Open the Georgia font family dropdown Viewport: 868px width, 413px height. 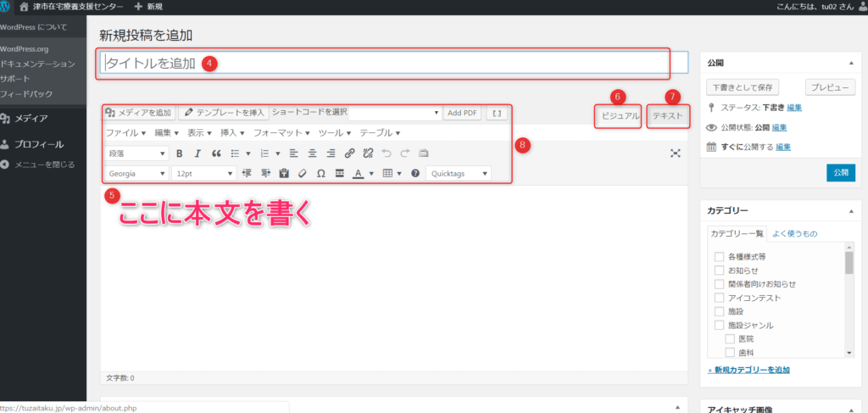pyautogui.click(x=136, y=173)
